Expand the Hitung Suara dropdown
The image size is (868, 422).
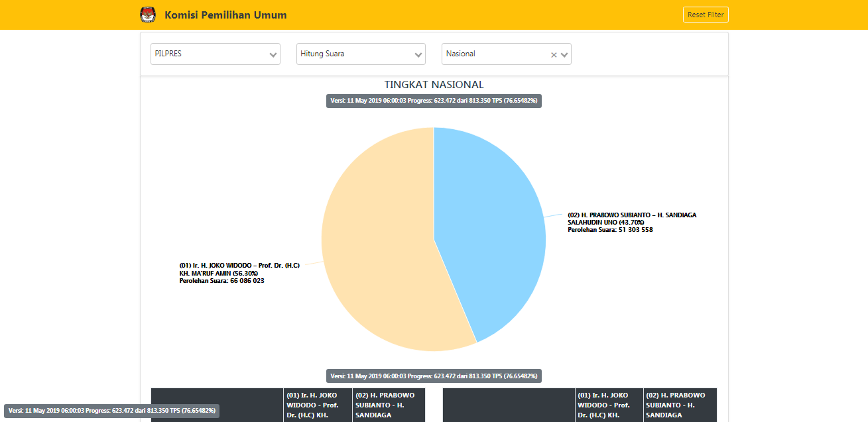tap(361, 54)
